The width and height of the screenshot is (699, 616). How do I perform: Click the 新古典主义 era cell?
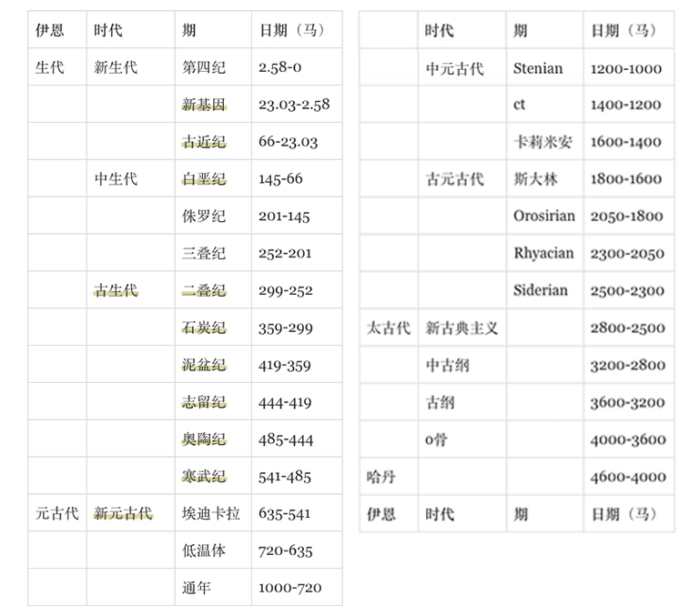[461, 328]
